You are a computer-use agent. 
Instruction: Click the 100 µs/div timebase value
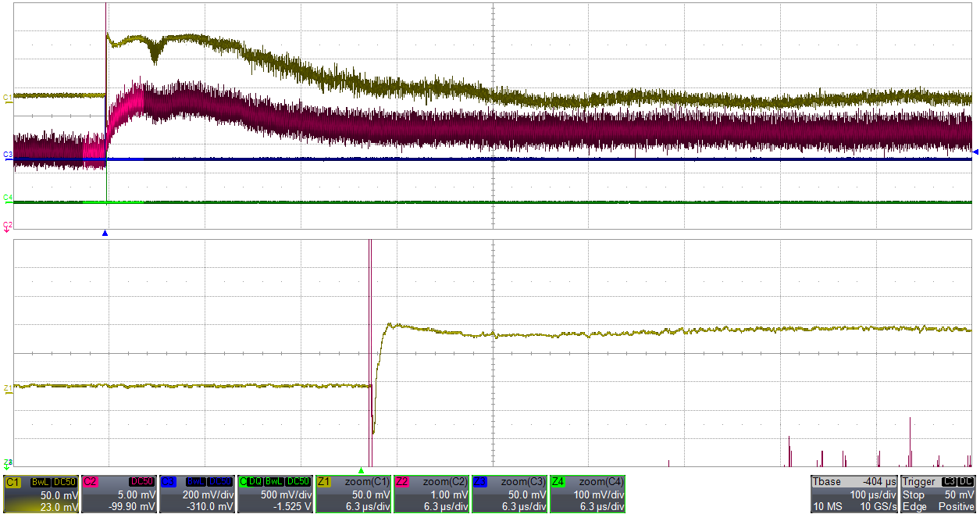[x=873, y=495]
